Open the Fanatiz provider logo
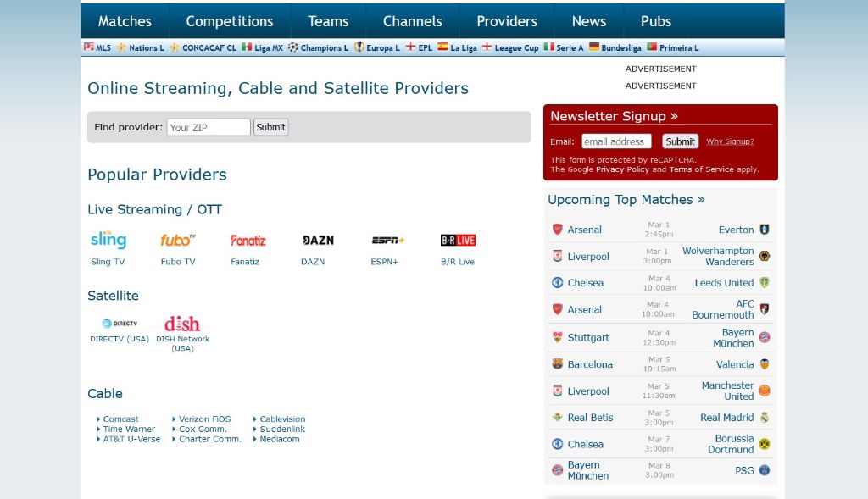This screenshot has width=868, height=499. pyautogui.click(x=248, y=241)
